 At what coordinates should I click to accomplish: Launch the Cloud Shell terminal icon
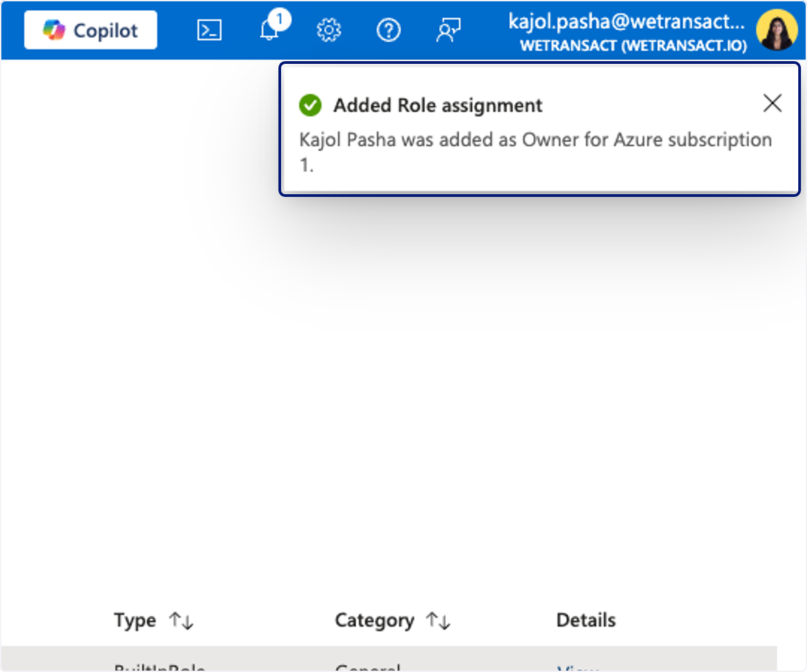[x=210, y=30]
